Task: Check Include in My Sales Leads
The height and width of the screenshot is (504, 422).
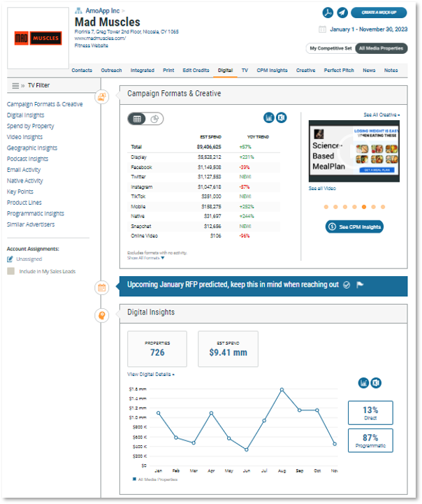Action: [x=11, y=271]
